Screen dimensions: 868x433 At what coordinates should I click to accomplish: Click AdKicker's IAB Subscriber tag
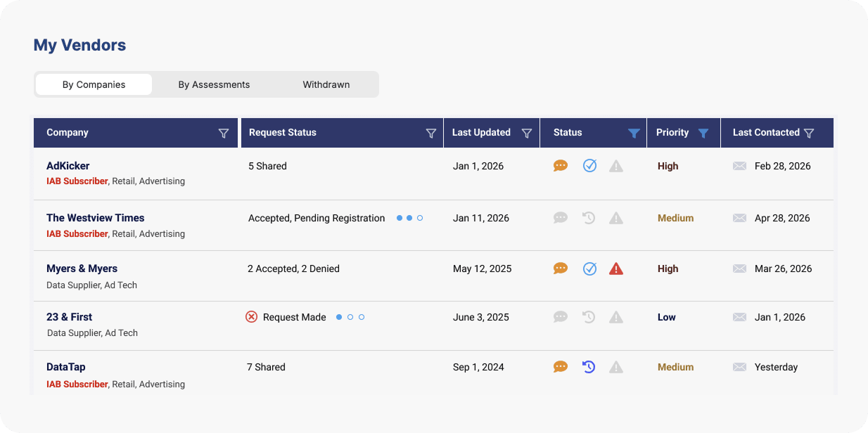(x=77, y=181)
